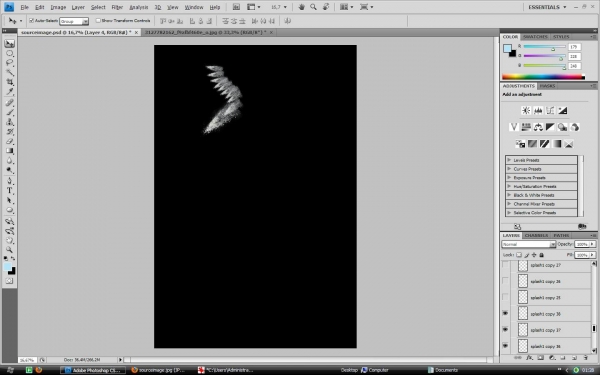Open the Normal blend mode dropdown
Viewport: 600px width, 375px height.
[528, 244]
